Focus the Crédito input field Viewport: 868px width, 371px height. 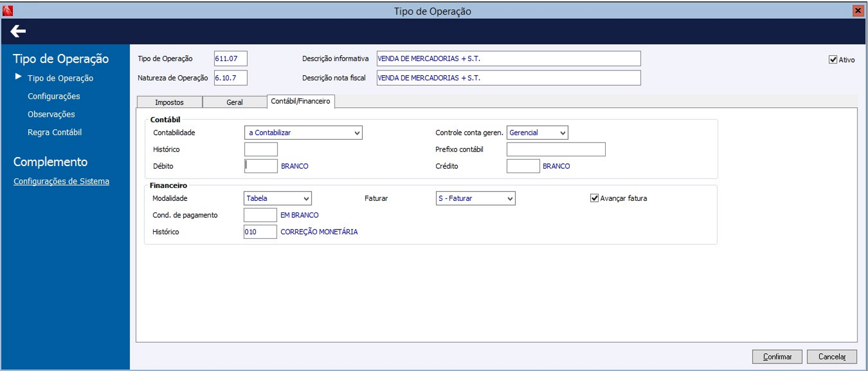tap(523, 166)
